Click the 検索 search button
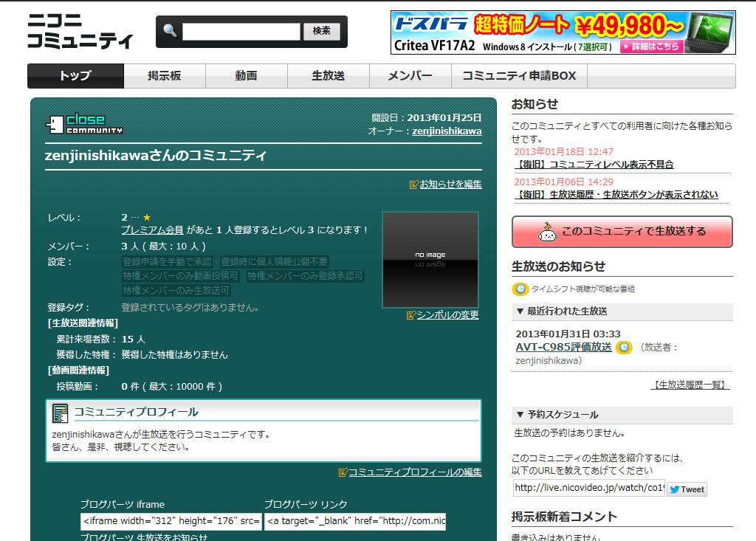The height and width of the screenshot is (541, 756). 322,31
